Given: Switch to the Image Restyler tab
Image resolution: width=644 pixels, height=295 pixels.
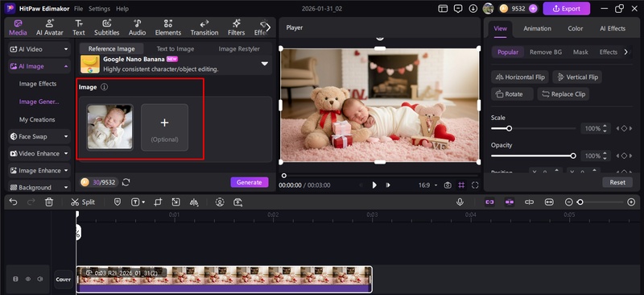Looking at the screenshot, I should click(239, 48).
